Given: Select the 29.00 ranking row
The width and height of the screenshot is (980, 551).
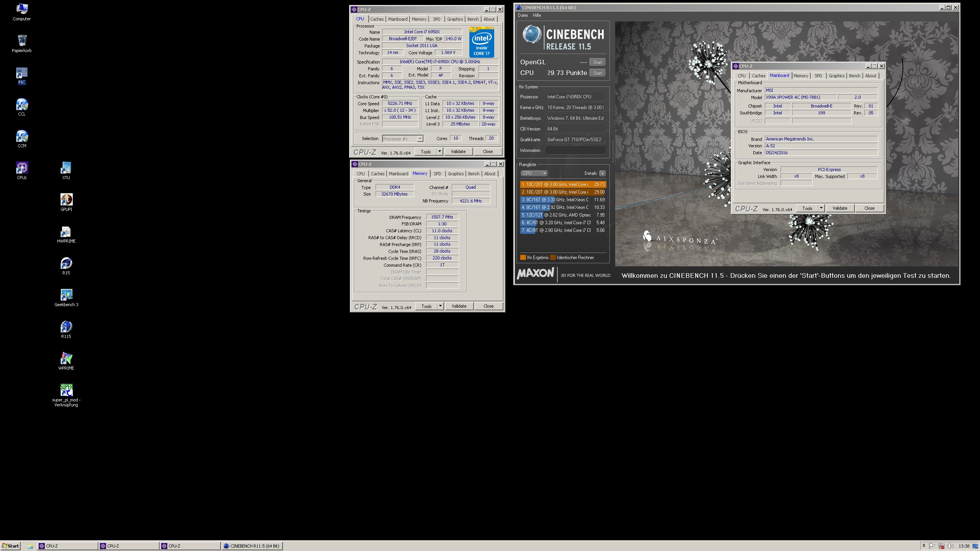Looking at the screenshot, I should pyautogui.click(x=563, y=192).
